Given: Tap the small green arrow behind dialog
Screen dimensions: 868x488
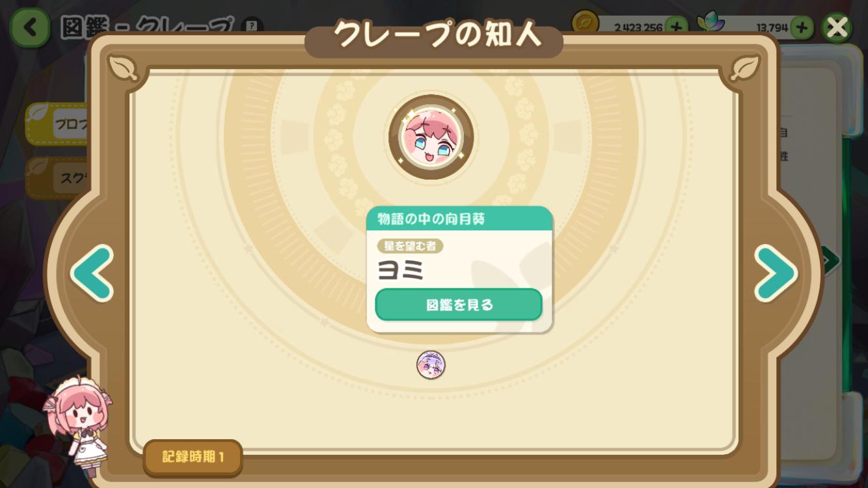Looking at the screenshot, I should (829, 260).
